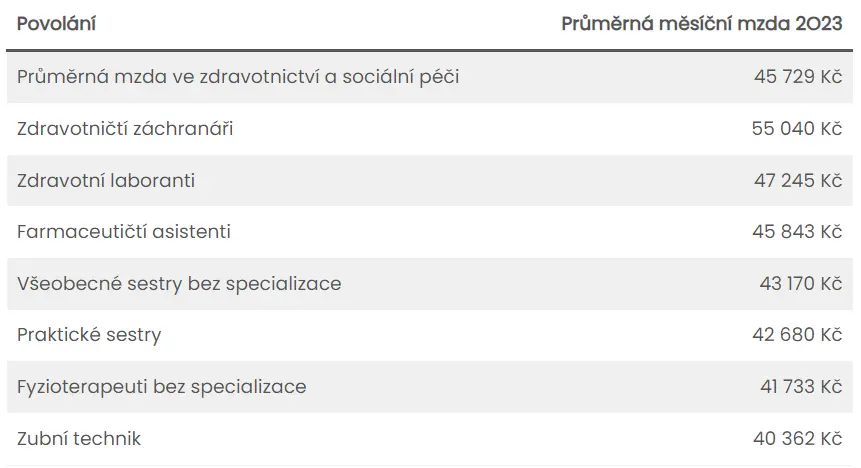The height and width of the screenshot is (468, 861).
Task: Select the Praktické sestry row label
Action: [89, 335]
